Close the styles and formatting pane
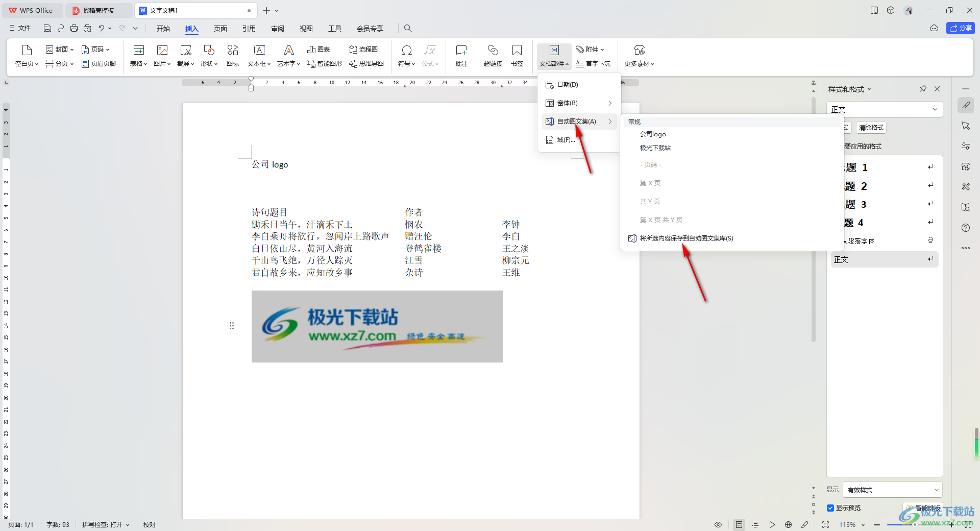 click(937, 89)
